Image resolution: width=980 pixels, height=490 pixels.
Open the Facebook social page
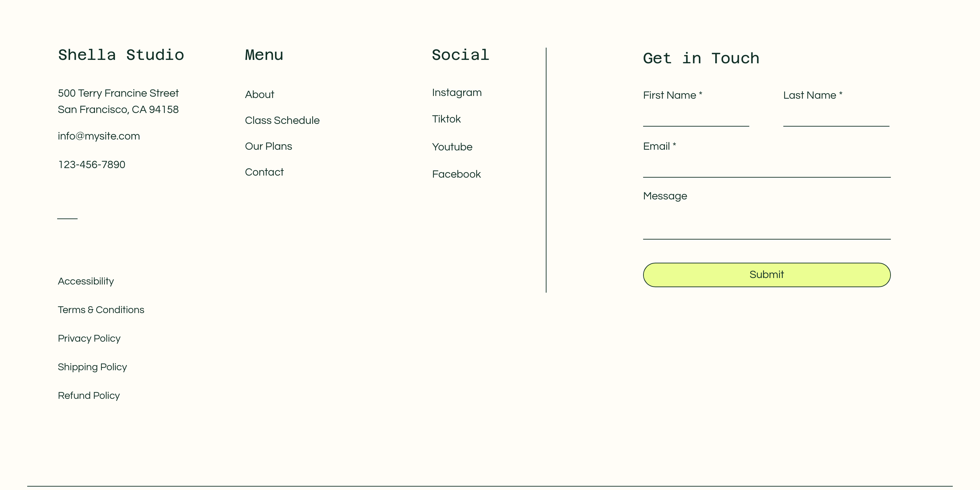(x=456, y=174)
